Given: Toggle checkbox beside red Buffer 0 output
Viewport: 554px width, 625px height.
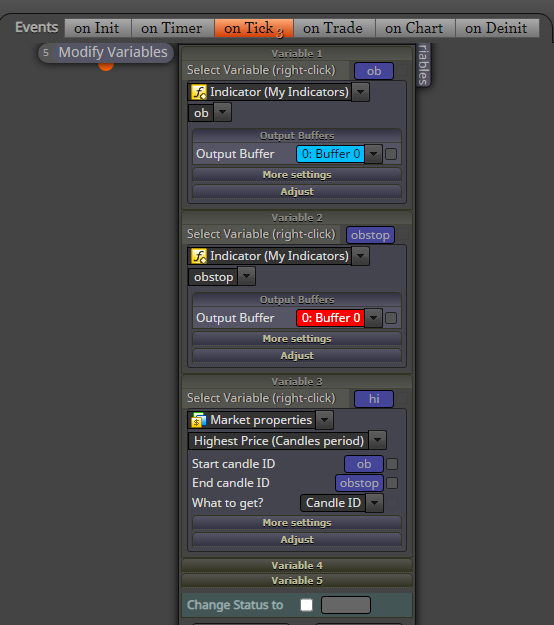Looking at the screenshot, I should pyautogui.click(x=391, y=318).
